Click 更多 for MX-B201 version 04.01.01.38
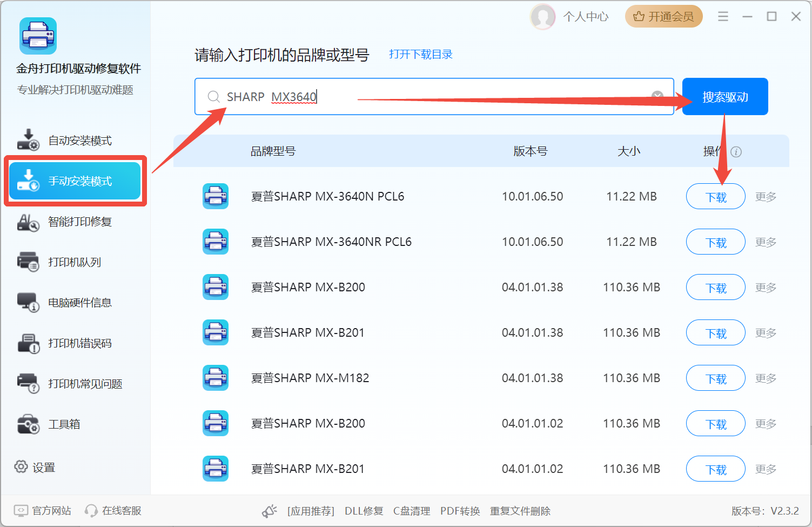This screenshot has height=527, width=812. pos(766,333)
